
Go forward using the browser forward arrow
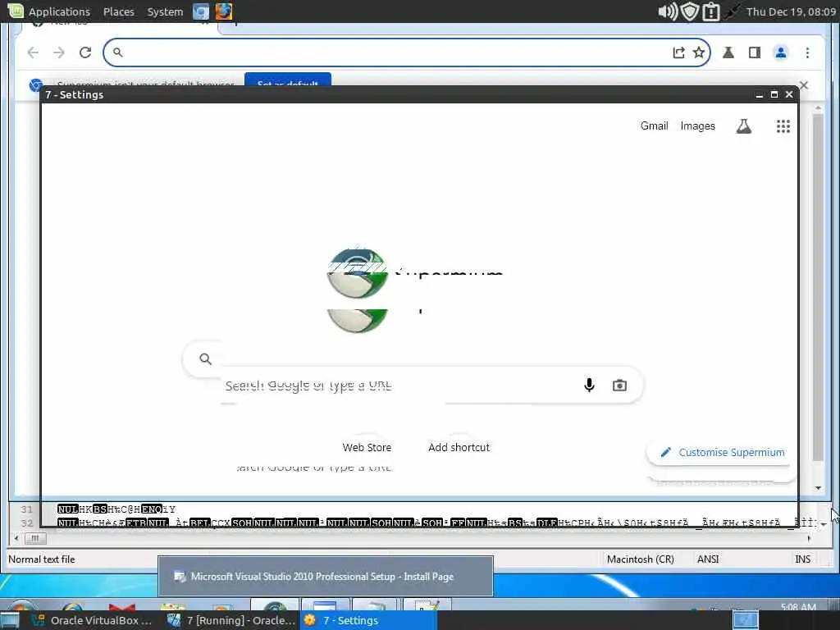(59, 52)
